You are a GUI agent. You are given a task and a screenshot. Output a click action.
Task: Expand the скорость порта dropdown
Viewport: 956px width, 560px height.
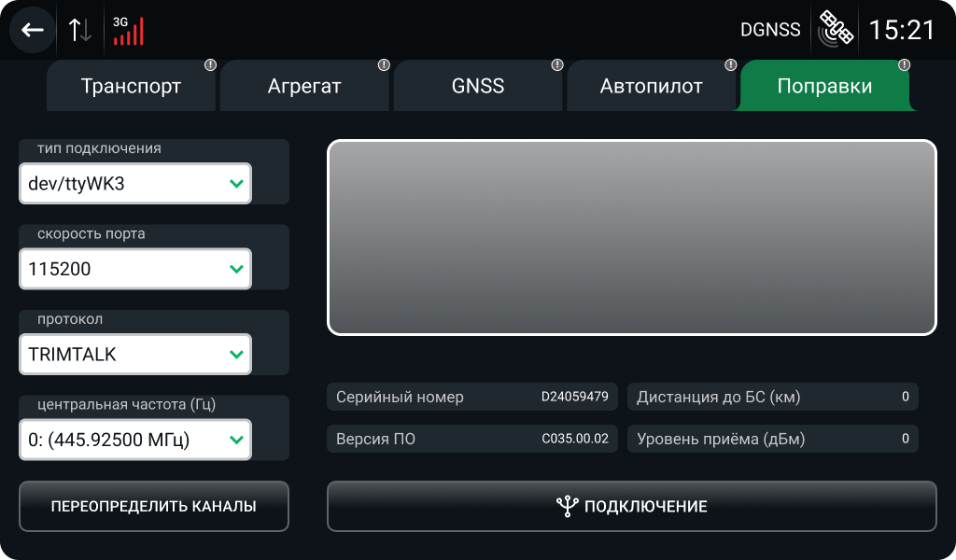tap(135, 270)
